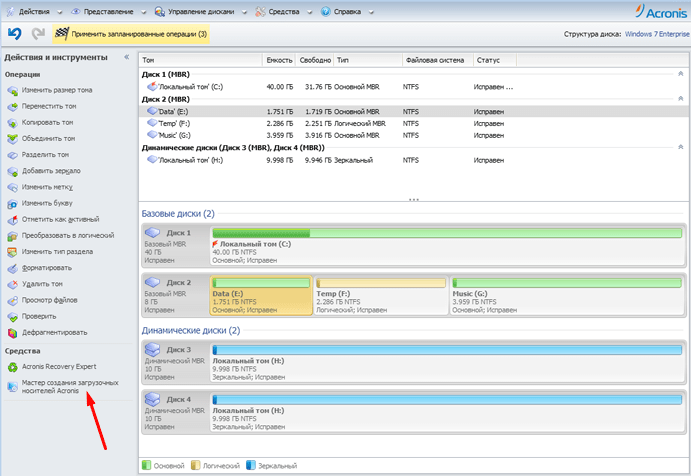Click the change letter icon (Изменить букву)
This screenshot has height=476, width=691.
[12, 204]
